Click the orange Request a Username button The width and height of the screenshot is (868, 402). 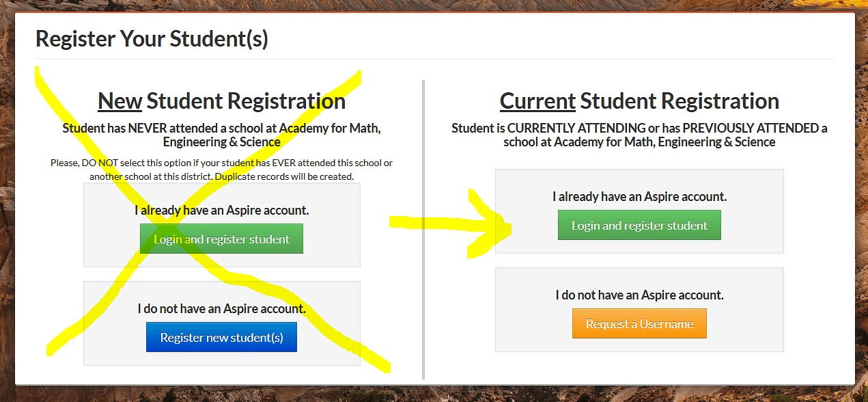[639, 324]
